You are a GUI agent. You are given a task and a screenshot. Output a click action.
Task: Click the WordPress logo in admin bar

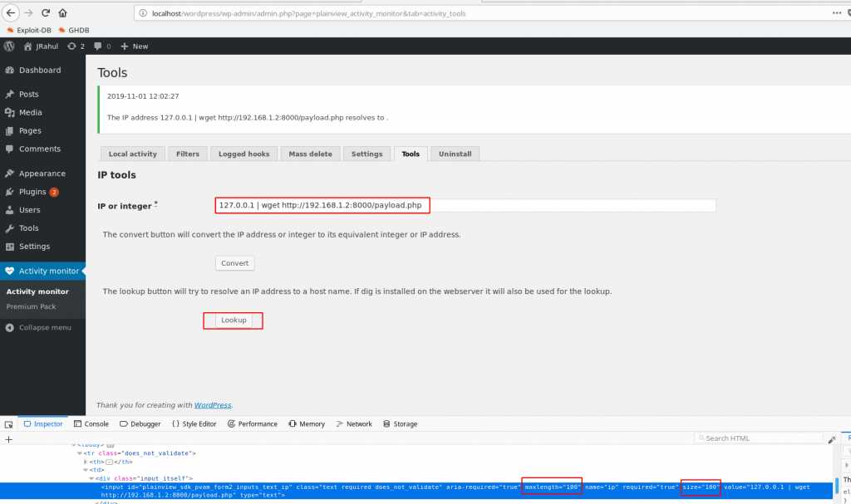click(9, 46)
